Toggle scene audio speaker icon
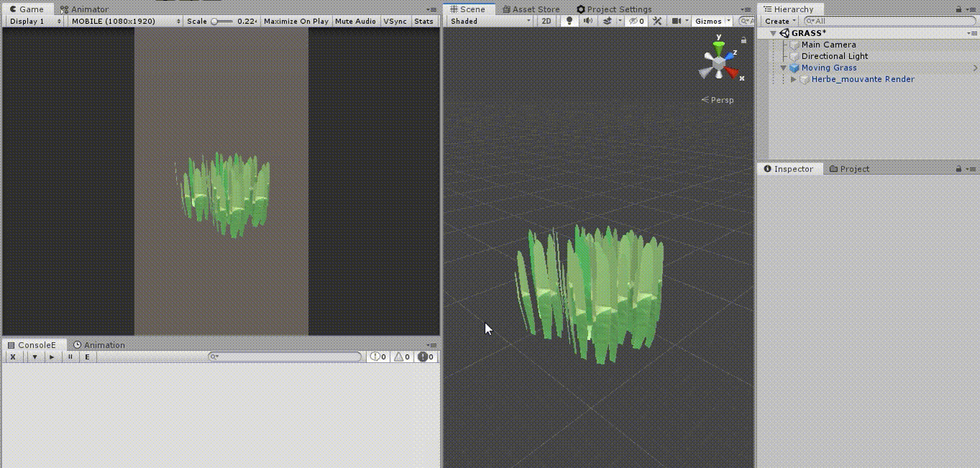This screenshot has width=980, height=468. point(588,21)
